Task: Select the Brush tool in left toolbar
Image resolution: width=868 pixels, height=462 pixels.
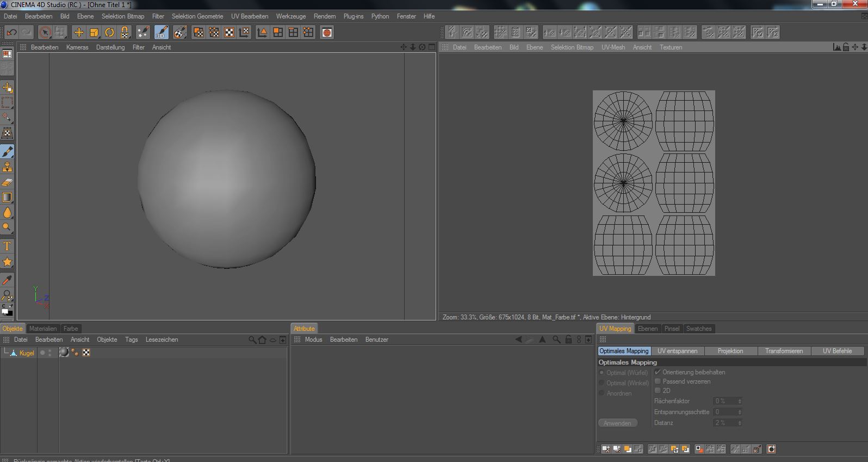Action: (7, 152)
